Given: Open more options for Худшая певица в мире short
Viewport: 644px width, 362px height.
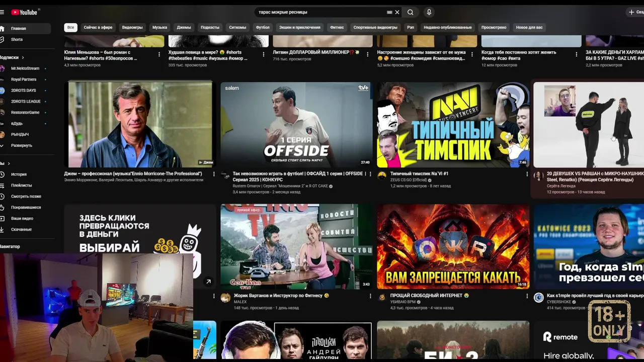Looking at the screenshot, I should click(264, 54).
